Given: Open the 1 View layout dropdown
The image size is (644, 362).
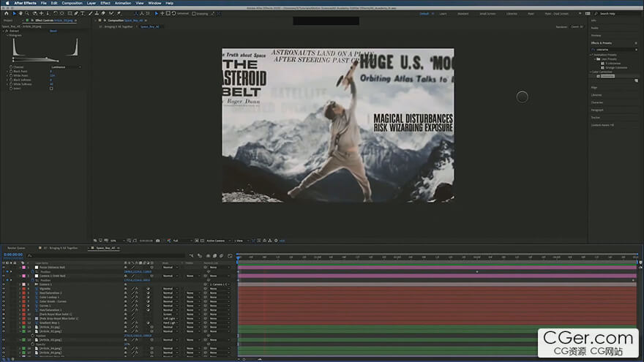Looking at the screenshot, I should click(x=240, y=241).
